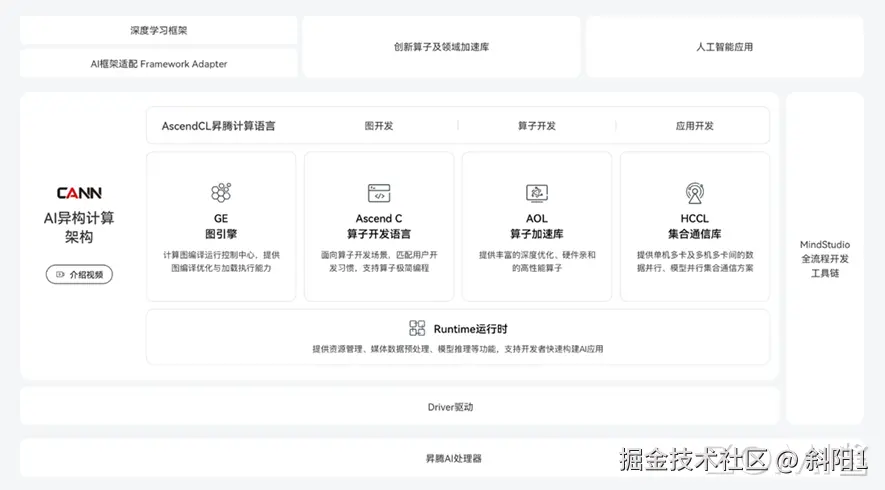Click the 昇腾AI处理器 layer bar
885x490 pixels.
pos(442,458)
